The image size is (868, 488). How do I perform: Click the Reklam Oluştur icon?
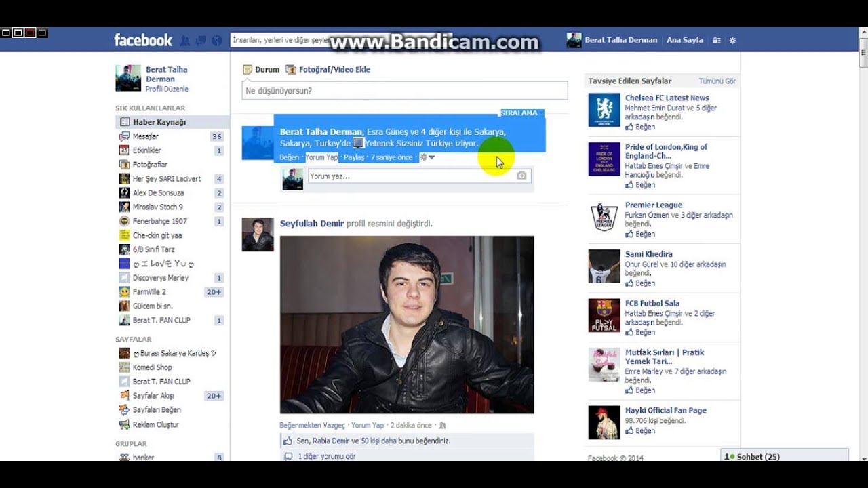124,424
